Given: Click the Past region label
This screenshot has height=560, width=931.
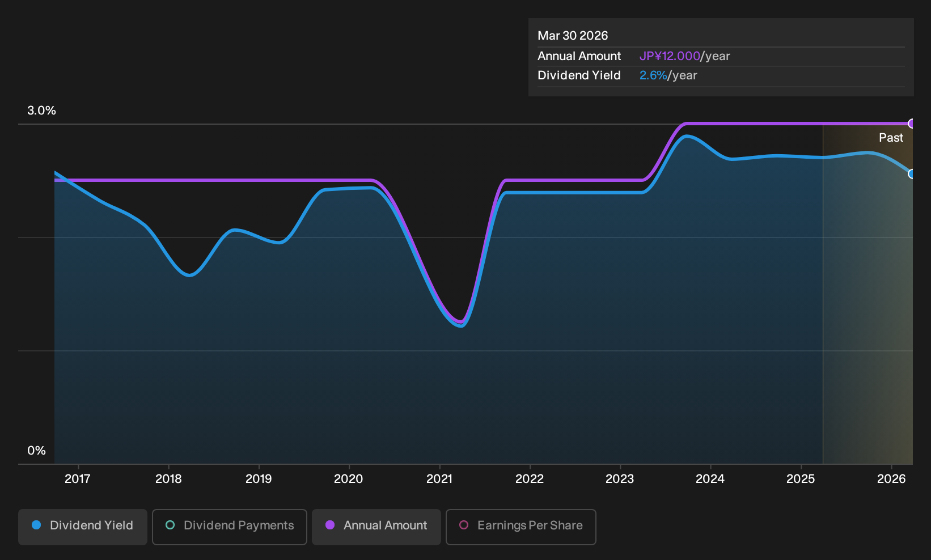Looking at the screenshot, I should (891, 138).
